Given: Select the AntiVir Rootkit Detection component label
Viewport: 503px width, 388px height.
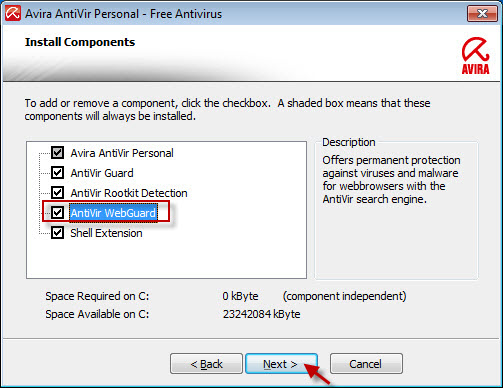Looking at the screenshot, I should [129, 193].
